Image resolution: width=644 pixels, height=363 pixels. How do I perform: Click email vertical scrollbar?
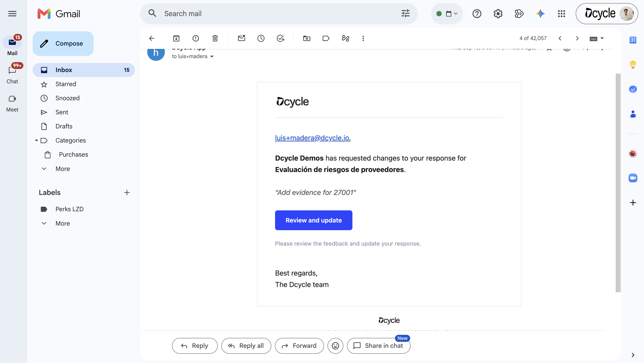click(x=618, y=183)
